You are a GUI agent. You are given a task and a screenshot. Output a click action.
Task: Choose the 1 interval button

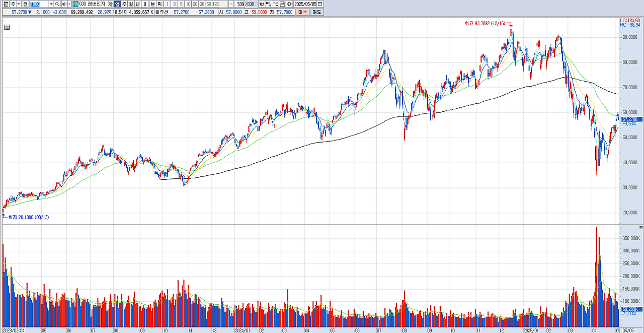tap(168, 4)
